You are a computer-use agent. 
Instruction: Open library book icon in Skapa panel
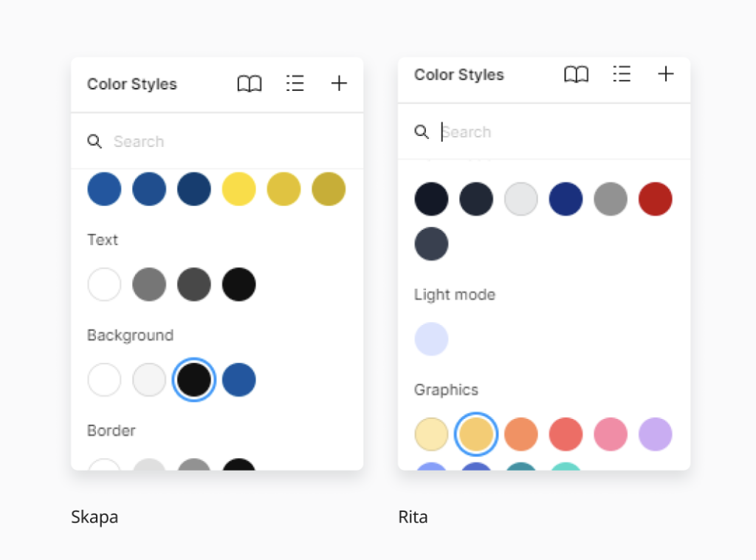(250, 84)
